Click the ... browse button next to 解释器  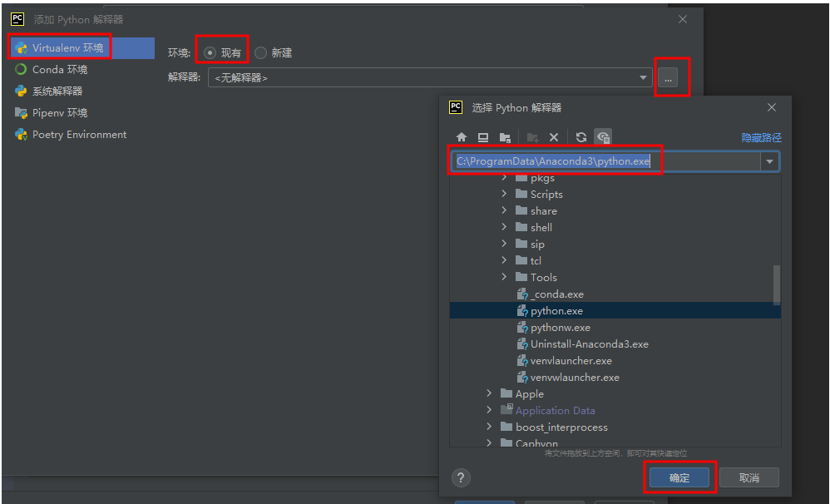coord(668,78)
